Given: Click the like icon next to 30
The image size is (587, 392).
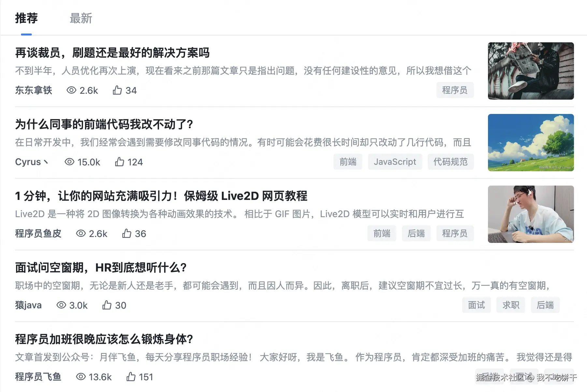Looking at the screenshot, I should (x=107, y=305).
